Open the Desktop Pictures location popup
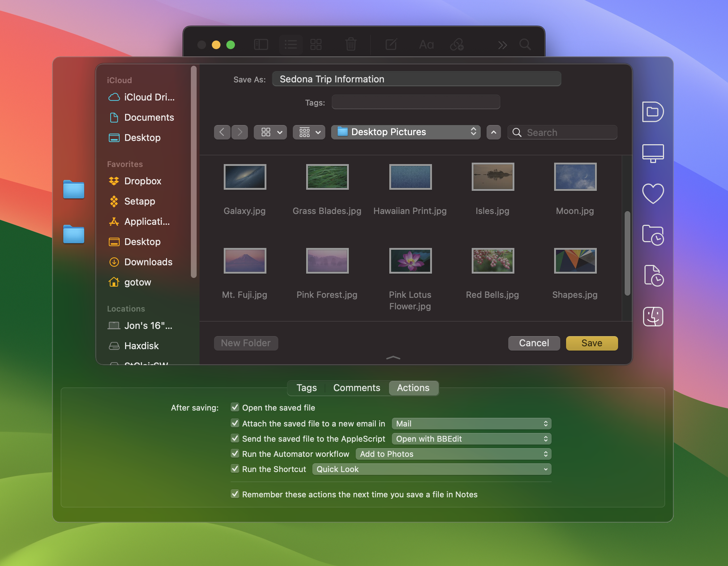The image size is (728, 566). pos(406,132)
